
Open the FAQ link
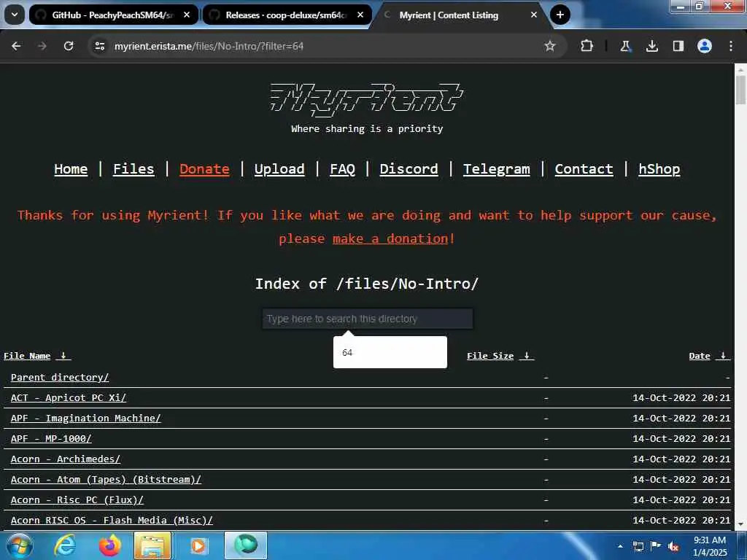343,169
